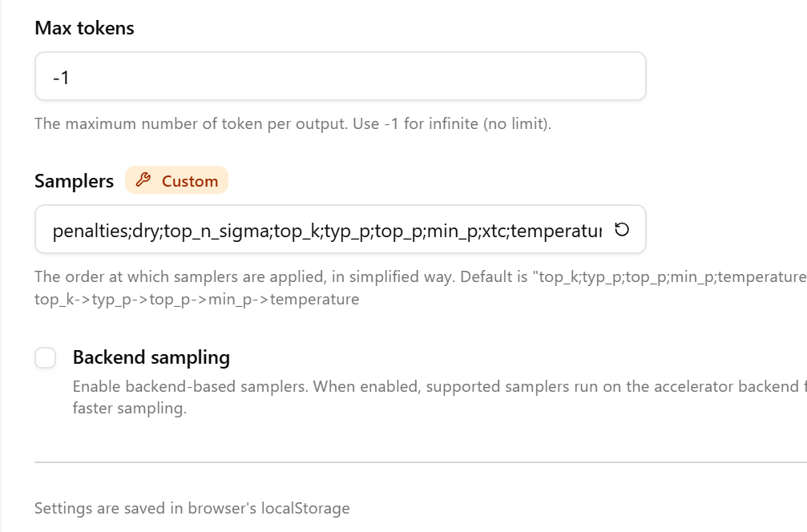Viewport: 807px width, 532px height.
Task: Reset the Samplers order with the circular arrow icon
Action: [622, 229]
